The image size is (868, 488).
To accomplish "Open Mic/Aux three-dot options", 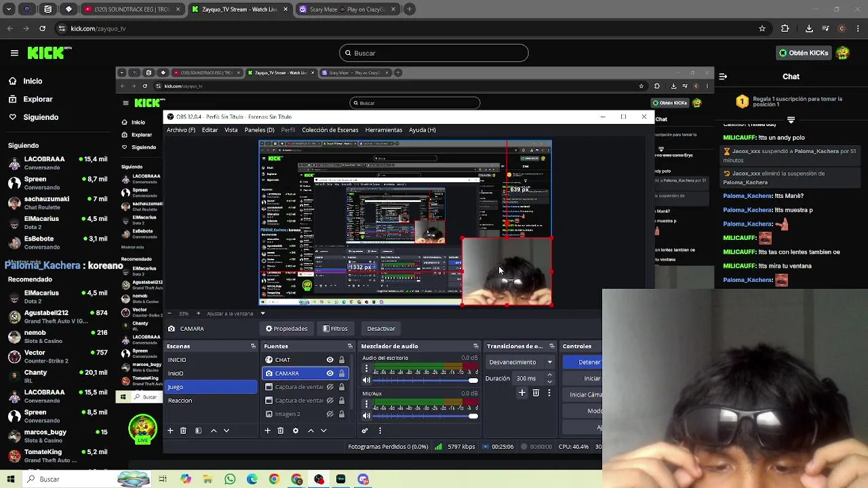I will (366, 404).
